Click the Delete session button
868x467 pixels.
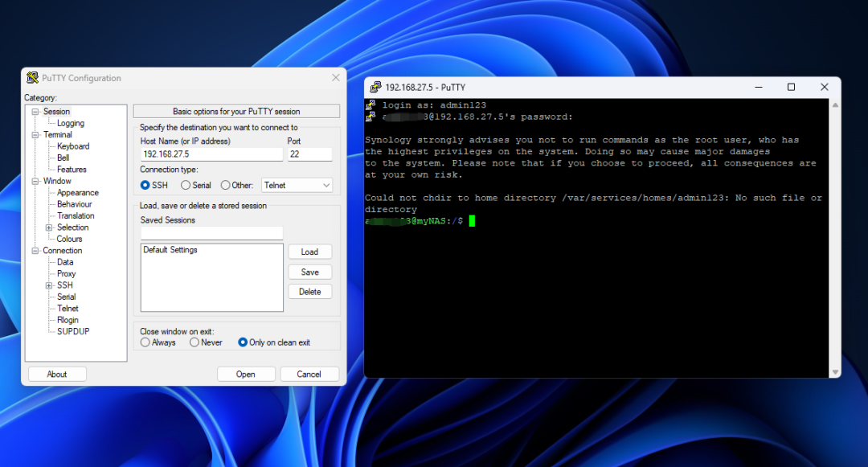309,292
